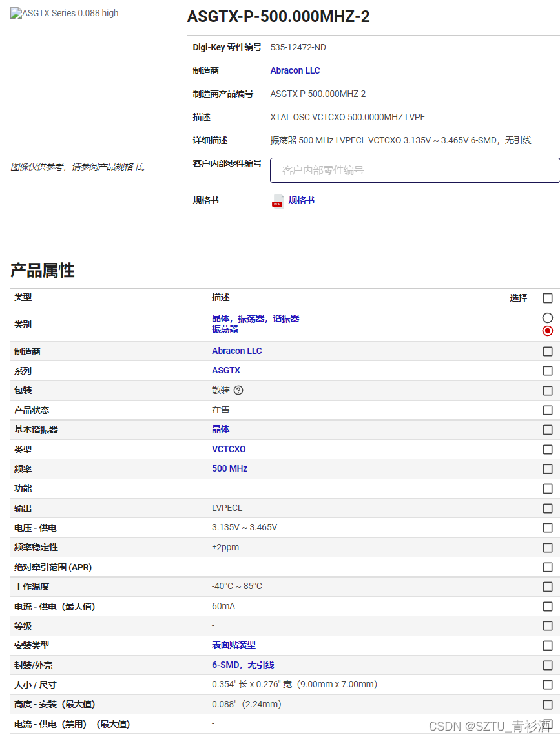The width and height of the screenshot is (560, 739).
Task: Click the 3.135V ~ 3.465V value in table
Action: point(244,527)
